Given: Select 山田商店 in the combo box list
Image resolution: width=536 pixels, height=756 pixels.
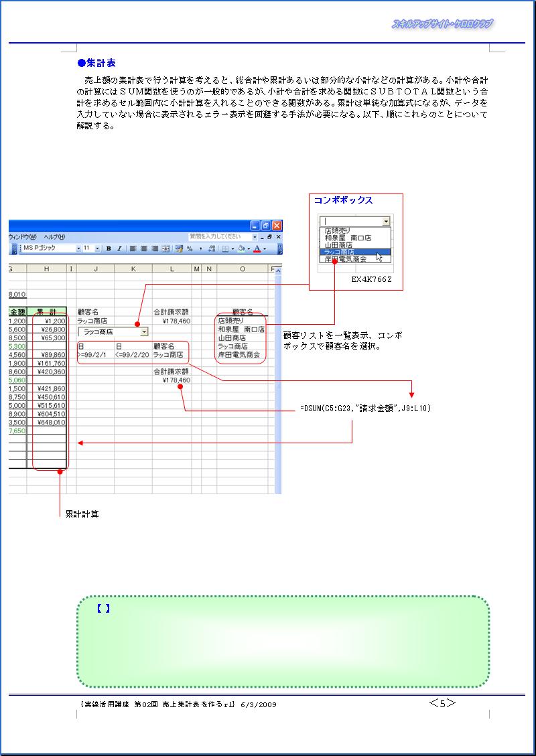Looking at the screenshot, I should click(x=341, y=245).
